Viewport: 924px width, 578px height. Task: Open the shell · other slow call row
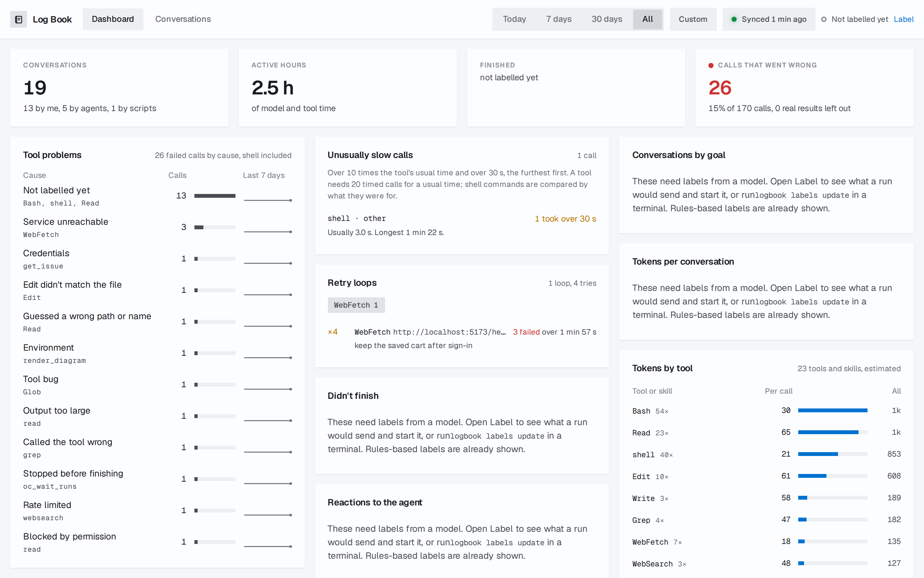(462, 225)
